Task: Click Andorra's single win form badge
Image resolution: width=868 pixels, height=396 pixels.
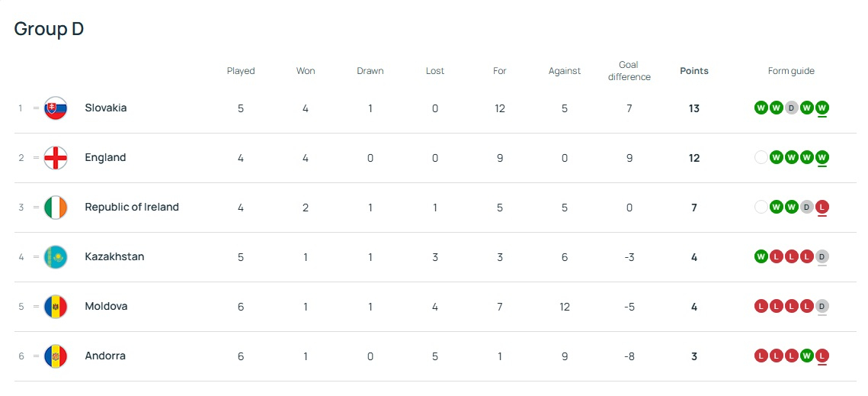Action: (x=806, y=356)
